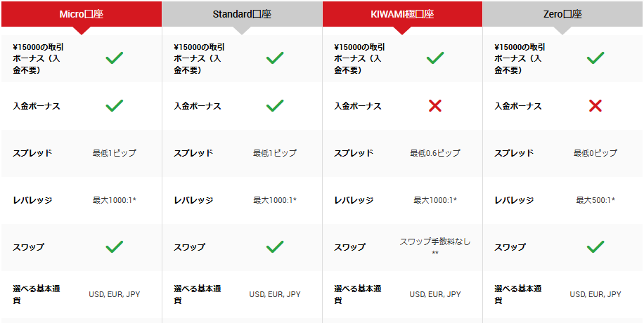The image size is (644, 323).
Task: Click Zero account 最低0ピップ spread value
Action: [x=595, y=153]
